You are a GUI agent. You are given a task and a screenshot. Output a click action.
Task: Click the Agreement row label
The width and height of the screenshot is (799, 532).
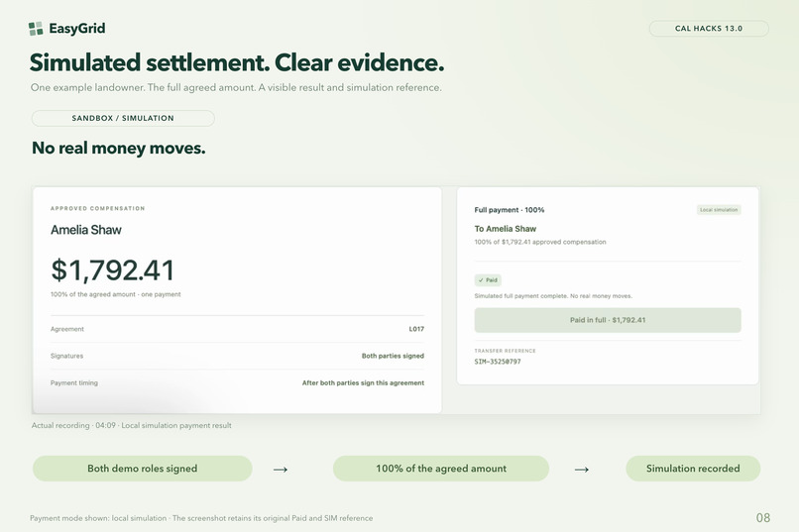(x=67, y=329)
